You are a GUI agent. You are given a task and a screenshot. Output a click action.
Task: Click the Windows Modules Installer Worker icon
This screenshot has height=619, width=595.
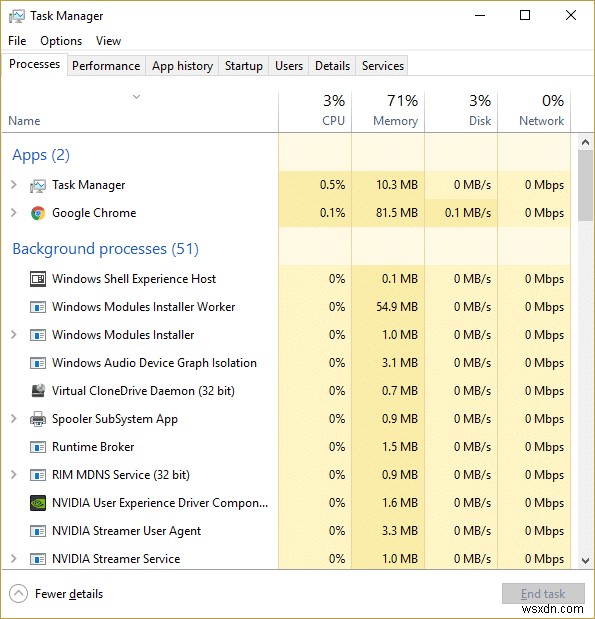[38, 307]
